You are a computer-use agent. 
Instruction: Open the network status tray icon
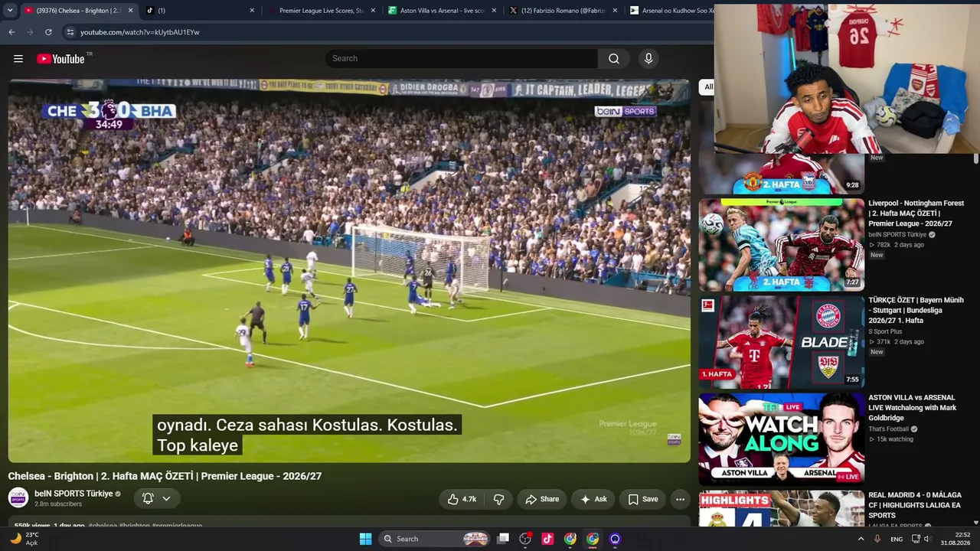point(915,539)
